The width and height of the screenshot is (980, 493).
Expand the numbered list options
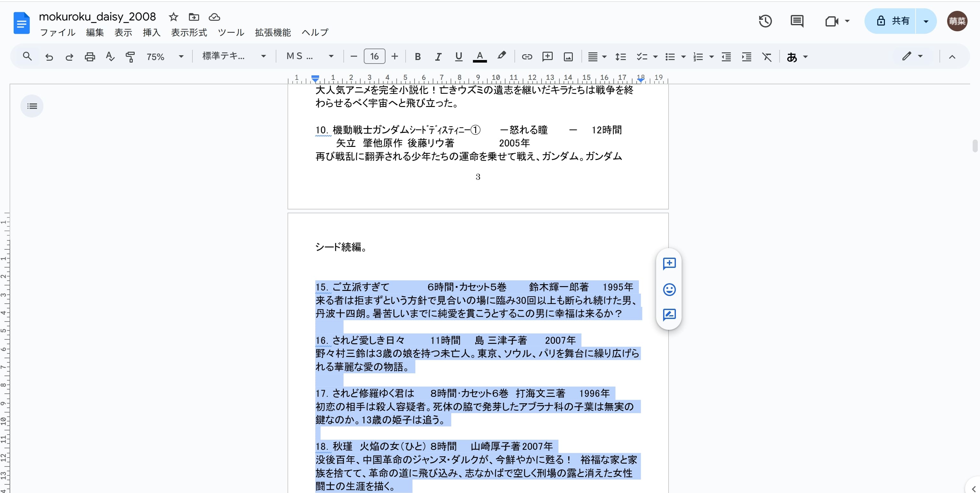(711, 56)
